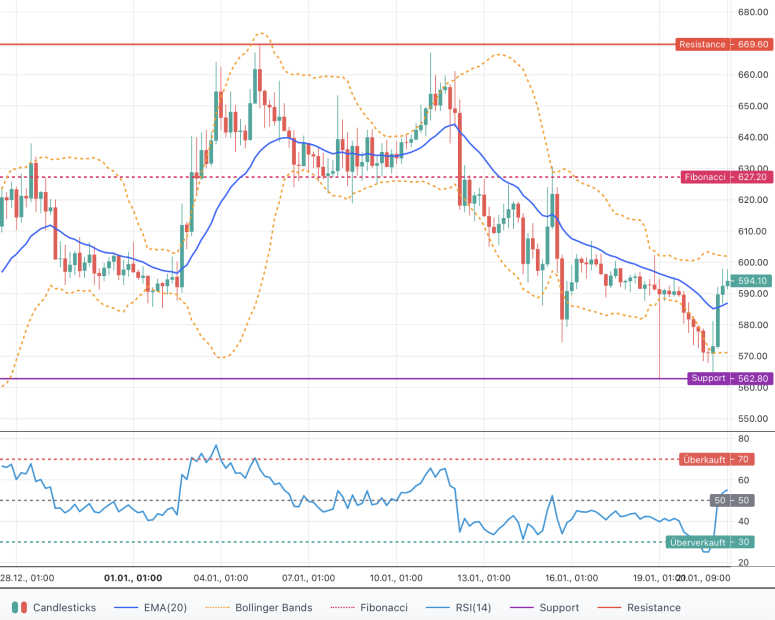The image size is (775, 620).
Task: Click the blue EMA(20) legend line icon
Action: [126, 607]
